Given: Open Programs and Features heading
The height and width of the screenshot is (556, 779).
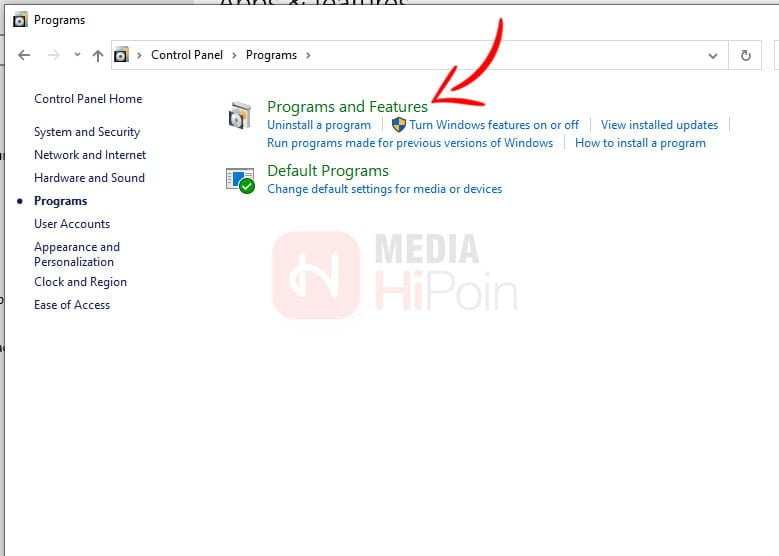Looking at the screenshot, I should tap(347, 107).
